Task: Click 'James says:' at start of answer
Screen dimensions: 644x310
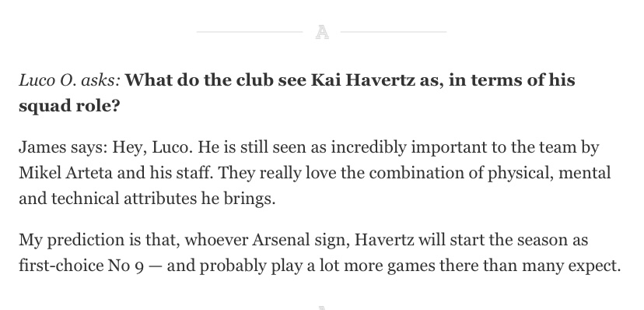Action: 63,147
